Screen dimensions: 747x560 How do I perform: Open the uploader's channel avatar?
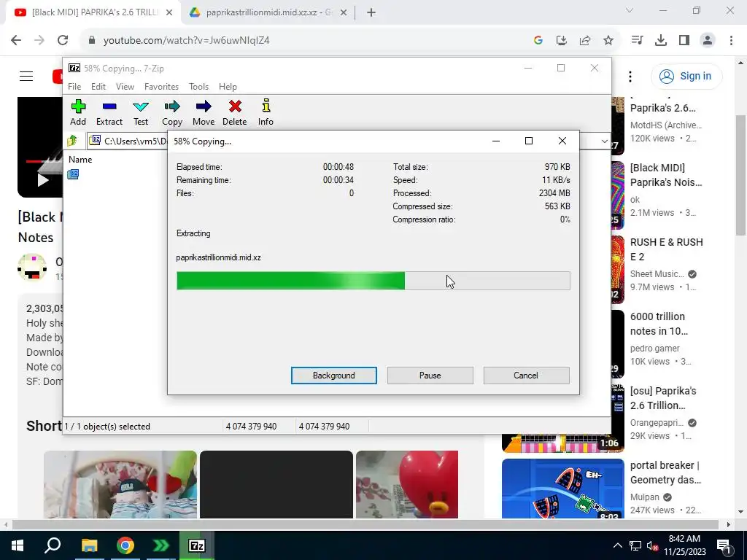tap(32, 268)
